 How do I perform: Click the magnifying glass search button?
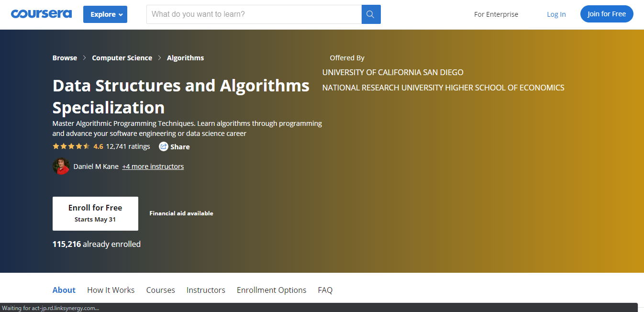pyautogui.click(x=371, y=14)
